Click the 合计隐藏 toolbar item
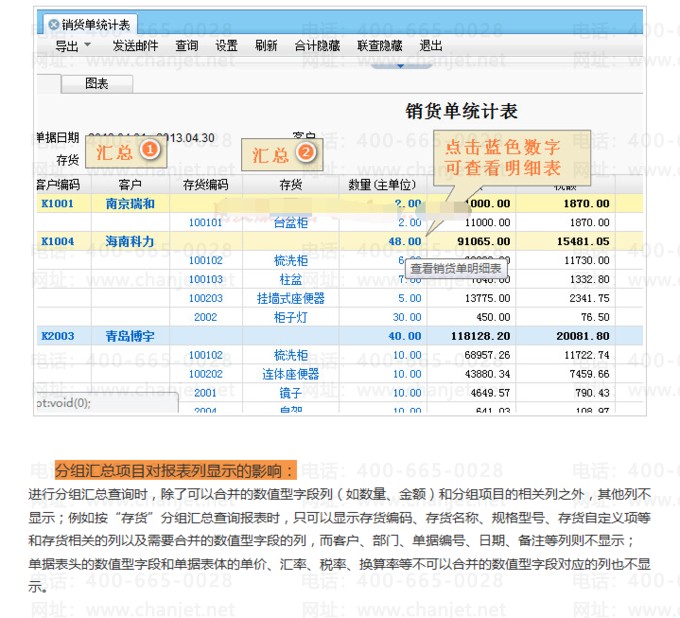 tap(317, 46)
